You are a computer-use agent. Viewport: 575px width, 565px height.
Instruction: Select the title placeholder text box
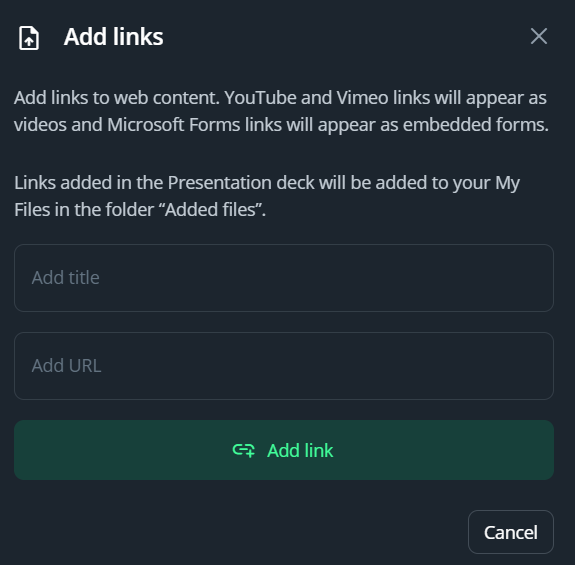(x=284, y=278)
